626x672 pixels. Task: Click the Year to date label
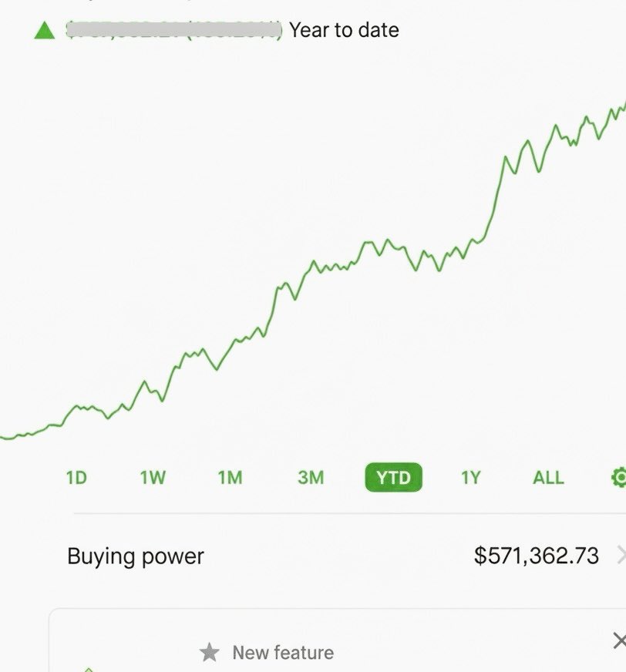(344, 31)
